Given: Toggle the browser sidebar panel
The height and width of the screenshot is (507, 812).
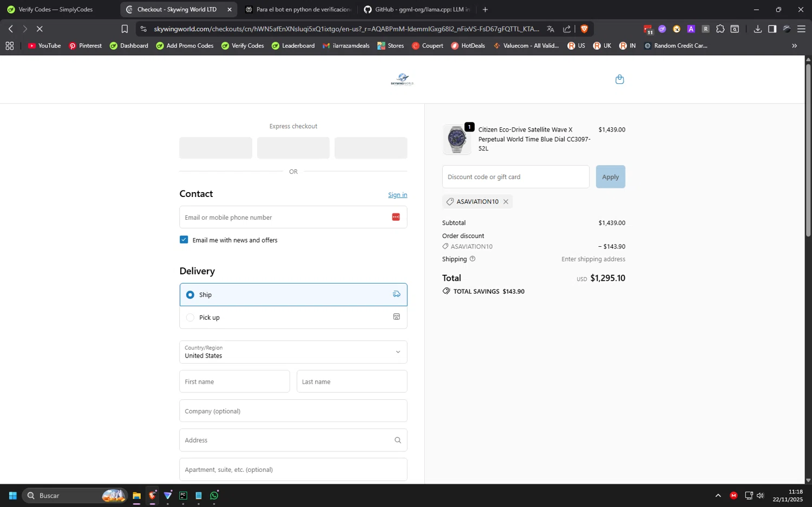Looking at the screenshot, I should click(x=772, y=29).
